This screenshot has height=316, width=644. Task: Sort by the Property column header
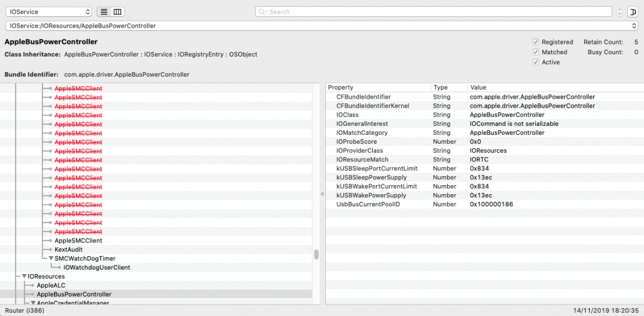(378, 88)
